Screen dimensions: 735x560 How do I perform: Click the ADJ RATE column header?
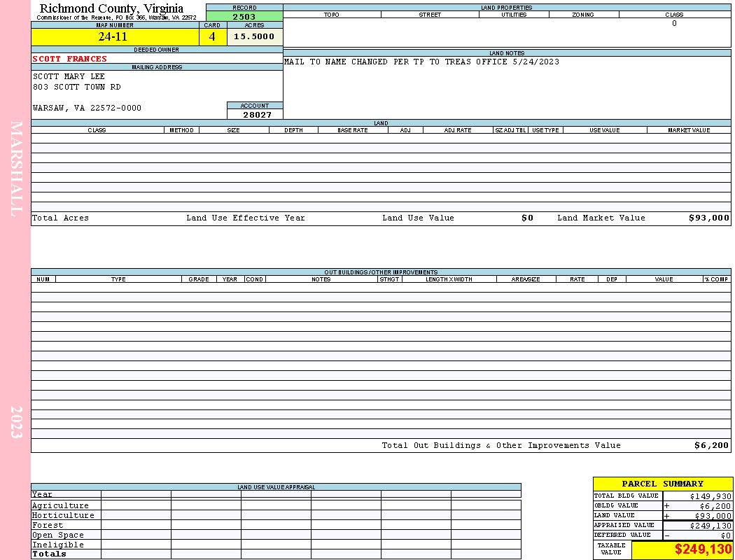[x=458, y=129]
